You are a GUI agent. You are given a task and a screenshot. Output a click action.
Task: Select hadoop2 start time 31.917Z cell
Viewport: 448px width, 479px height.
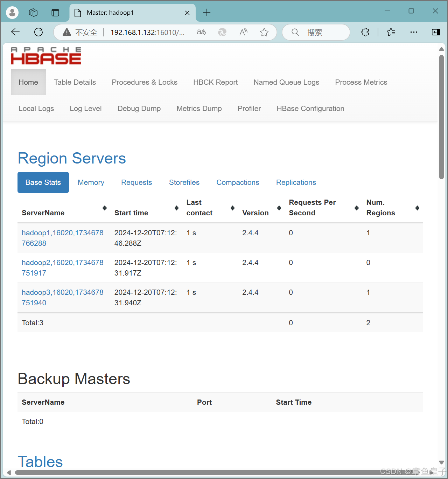(146, 268)
